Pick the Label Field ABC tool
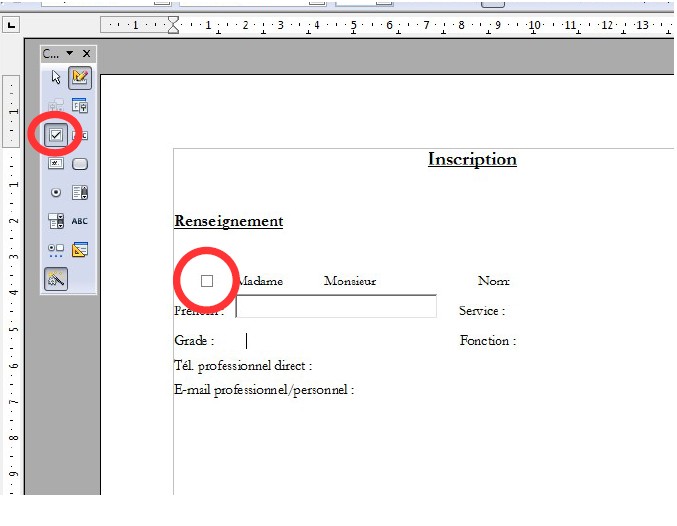Screen dimensions: 677x526 [x=80, y=221]
